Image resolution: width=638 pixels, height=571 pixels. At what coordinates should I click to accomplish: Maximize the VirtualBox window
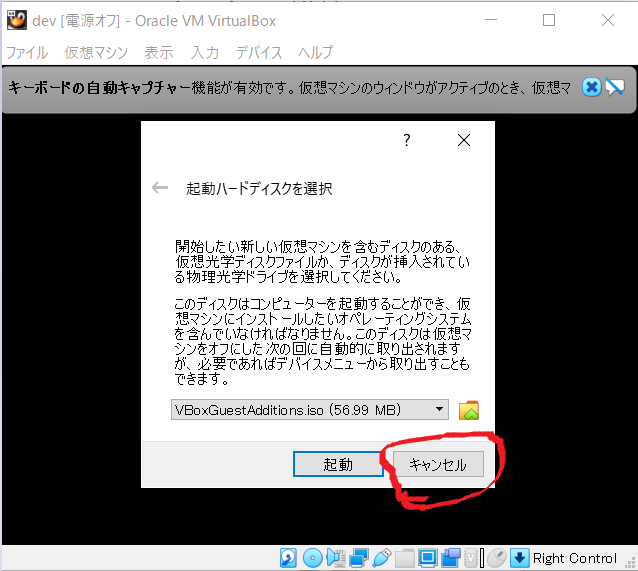pyautogui.click(x=549, y=20)
